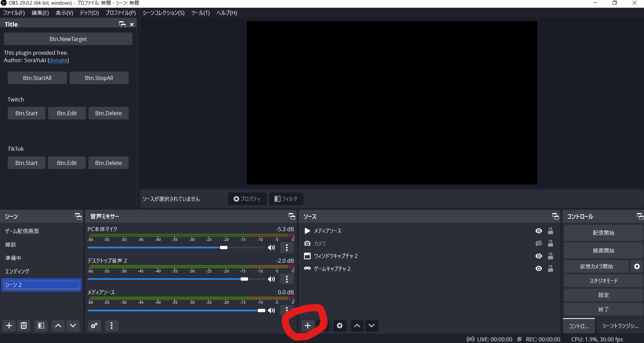Move source down in Sources toolbar
The image size is (644, 343).
(x=372, y=326)
